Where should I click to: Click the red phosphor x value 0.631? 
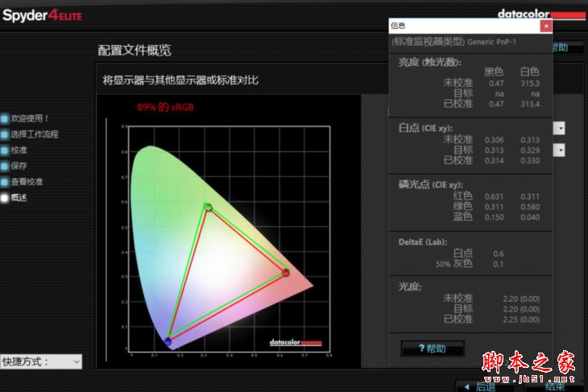(495, 196)
